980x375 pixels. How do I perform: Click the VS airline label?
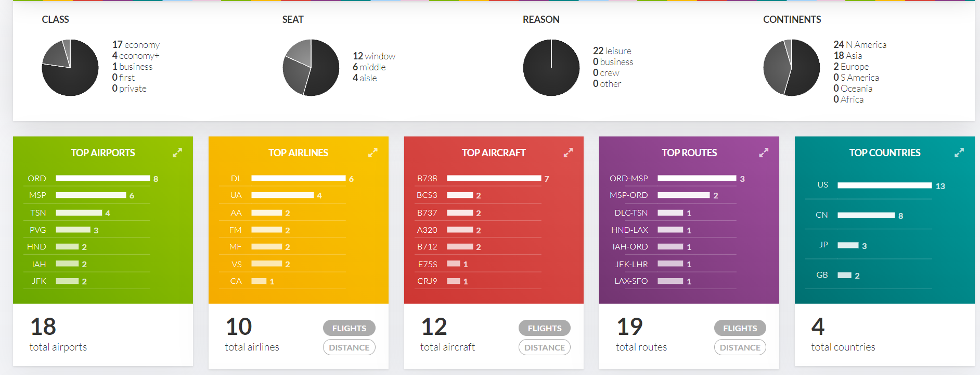tap(237, 264)
